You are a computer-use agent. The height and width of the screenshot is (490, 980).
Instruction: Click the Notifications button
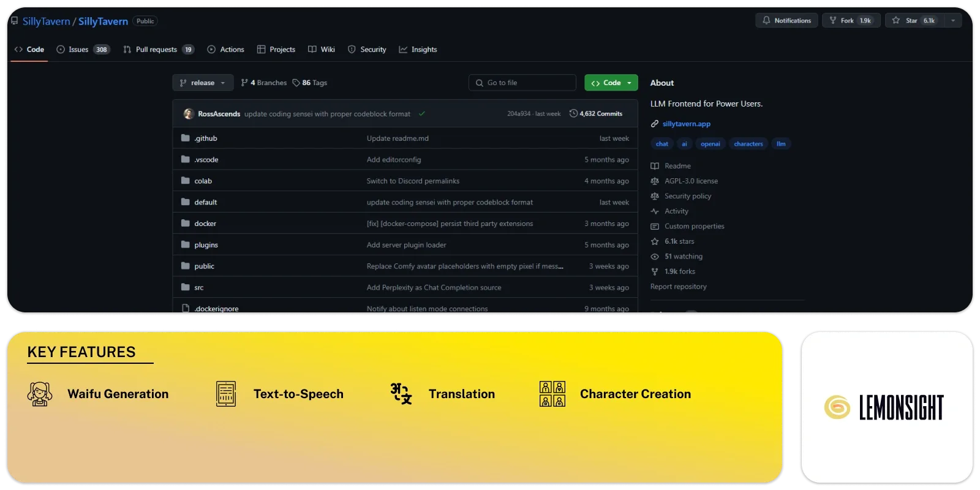coord(786,20)
